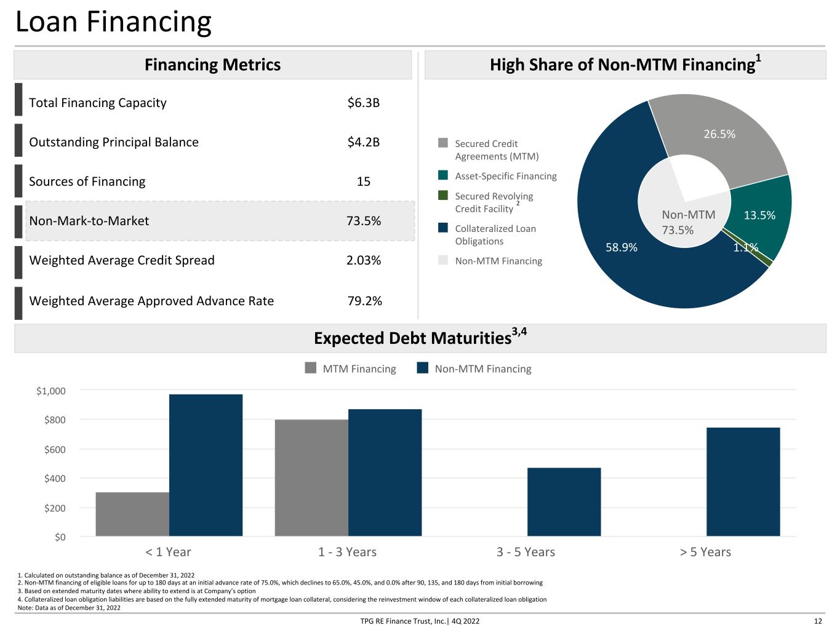Select the 58.9% donut chart segment
840x630 pixels.
tap(622, 247)
